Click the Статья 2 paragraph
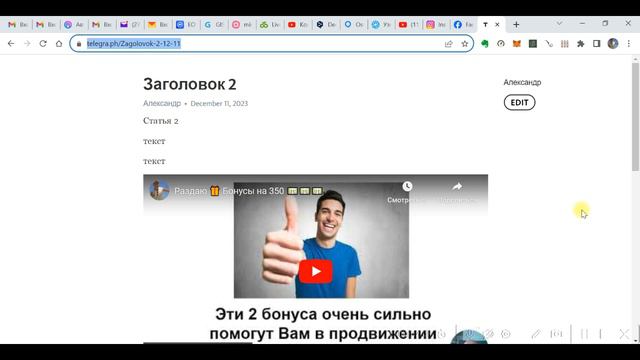The width and height of the screenshot is (640, 360). click(161, 121)
